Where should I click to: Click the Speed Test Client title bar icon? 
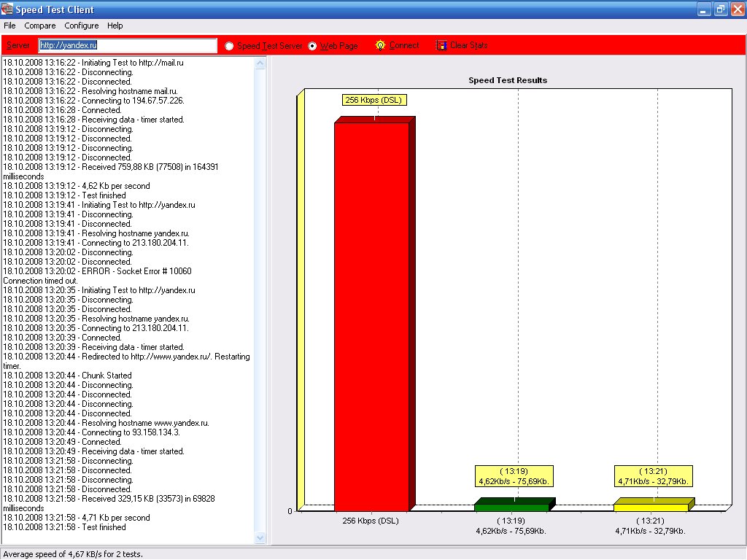(7, 9)
